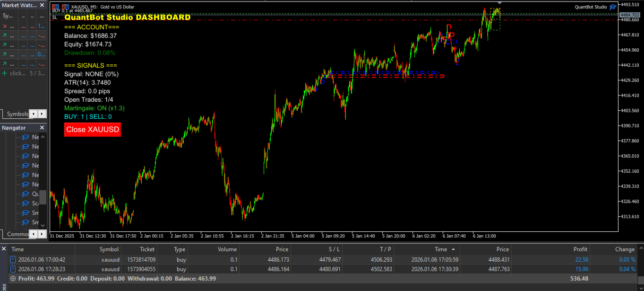Click the profit value 22.58
The image size is (644, 291).
coord(581,259)
